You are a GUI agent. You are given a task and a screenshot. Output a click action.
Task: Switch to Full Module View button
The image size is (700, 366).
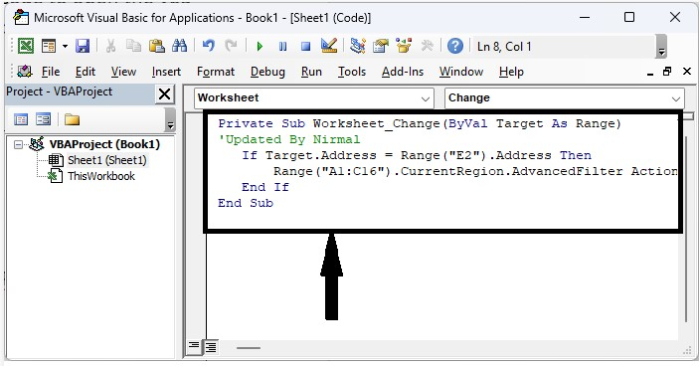(210, 347)
